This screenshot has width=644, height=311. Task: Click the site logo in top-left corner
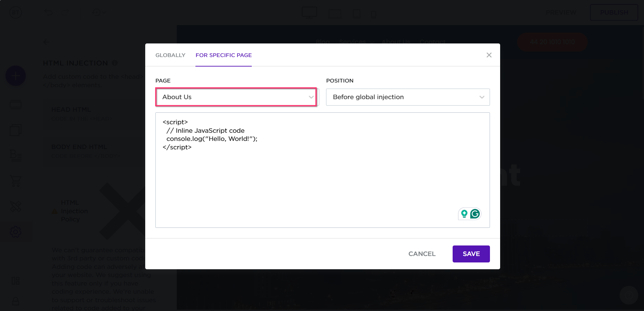pyautogui.click(x=16, y=13)
